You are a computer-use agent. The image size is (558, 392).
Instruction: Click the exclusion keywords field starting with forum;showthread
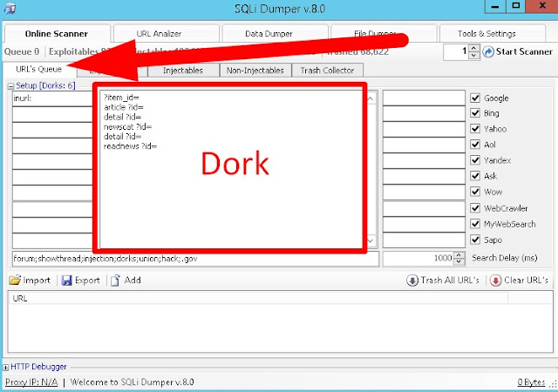tap(195, 259)
